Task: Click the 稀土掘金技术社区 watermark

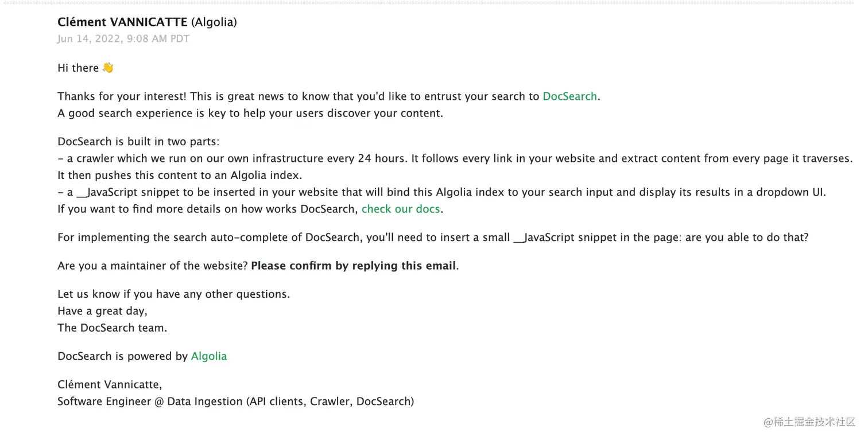Action: click(809, 422)
